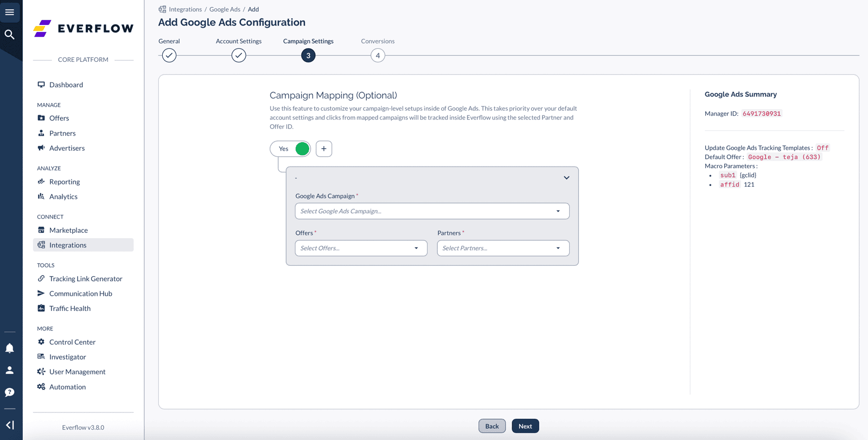Screen dimensions: 868x440
Task: Click the Tracking Templates Off value
Action: pyautogui.click(x=823, y=148)
